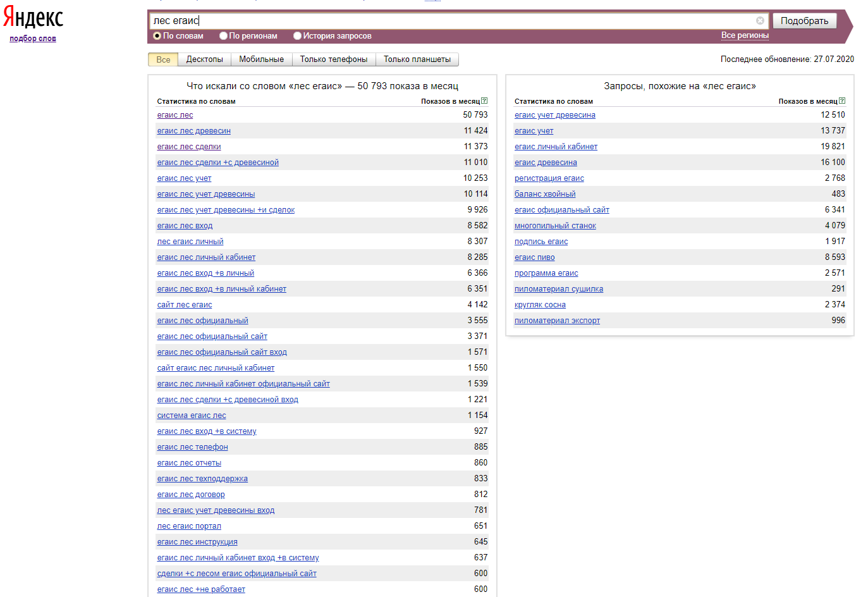Show statistics for all devices via 'Все' tab

tap(163, 59)
